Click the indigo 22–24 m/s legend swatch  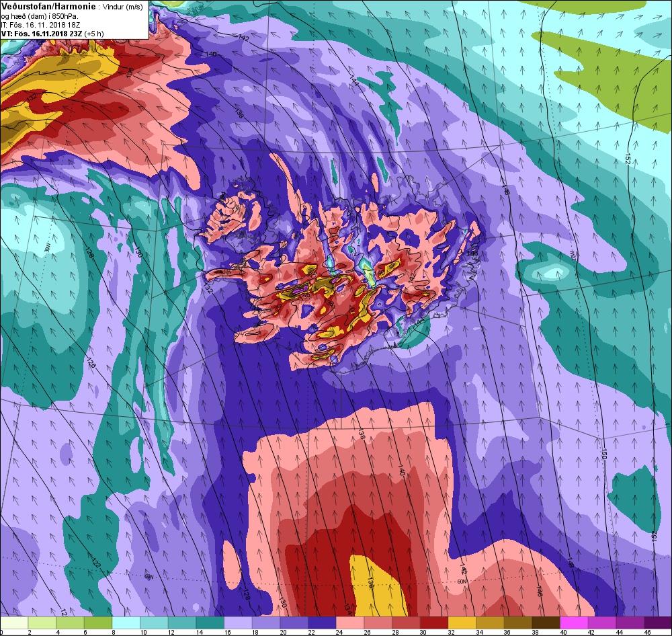click(322, 623)
